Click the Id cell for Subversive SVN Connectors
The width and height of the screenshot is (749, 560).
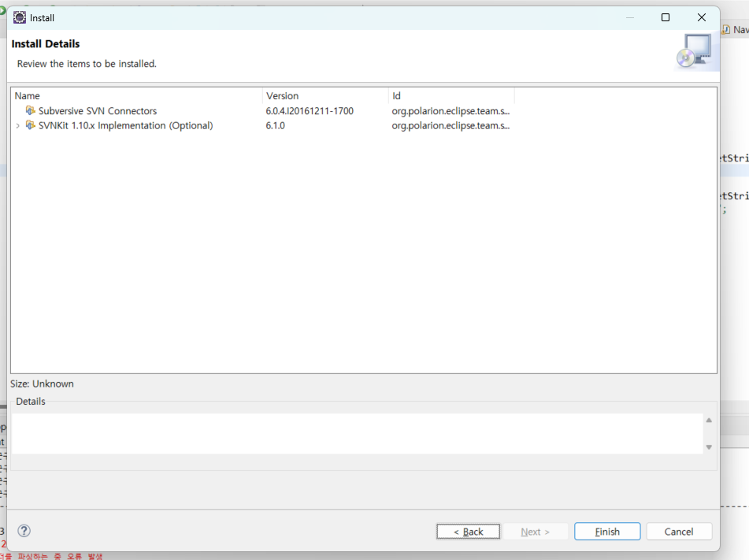(x=451, y=111)
